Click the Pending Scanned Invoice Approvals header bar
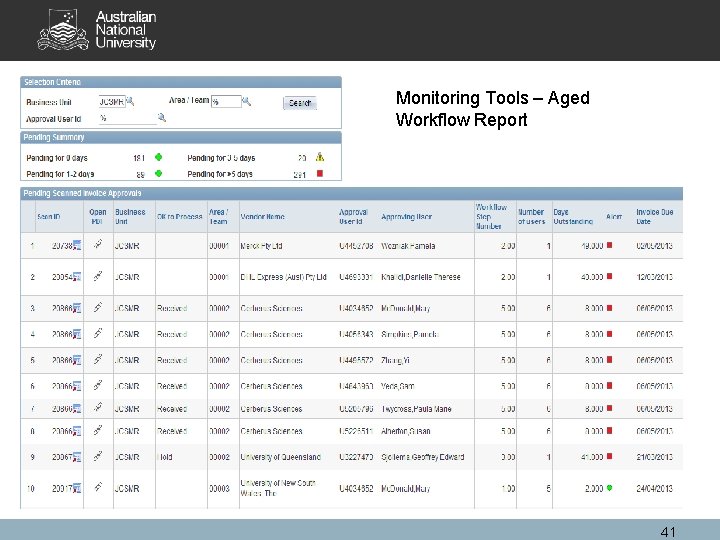This screenshot has height=540, width=720. click(351, 193)
